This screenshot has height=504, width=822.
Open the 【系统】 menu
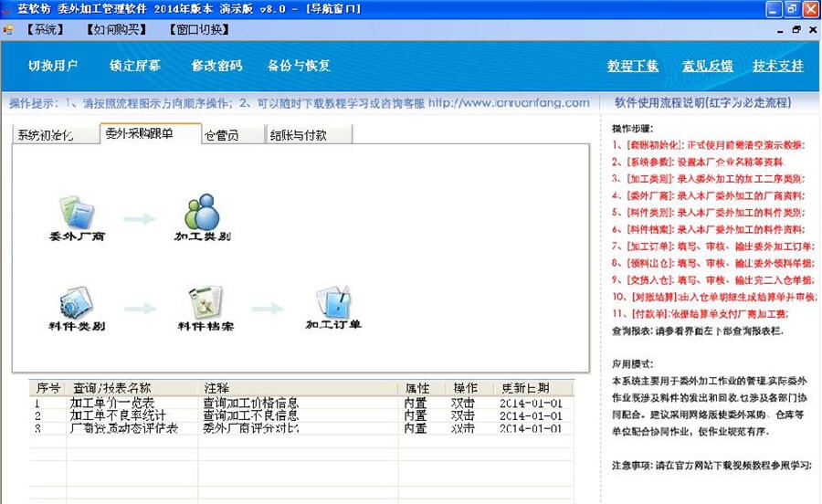click(x=45, y=29)
